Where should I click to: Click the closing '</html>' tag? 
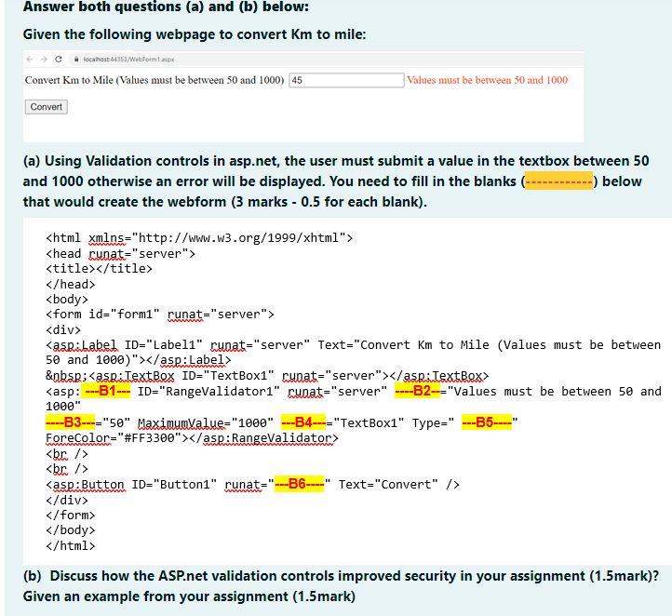pyautogui.click(x=71, y=546)
